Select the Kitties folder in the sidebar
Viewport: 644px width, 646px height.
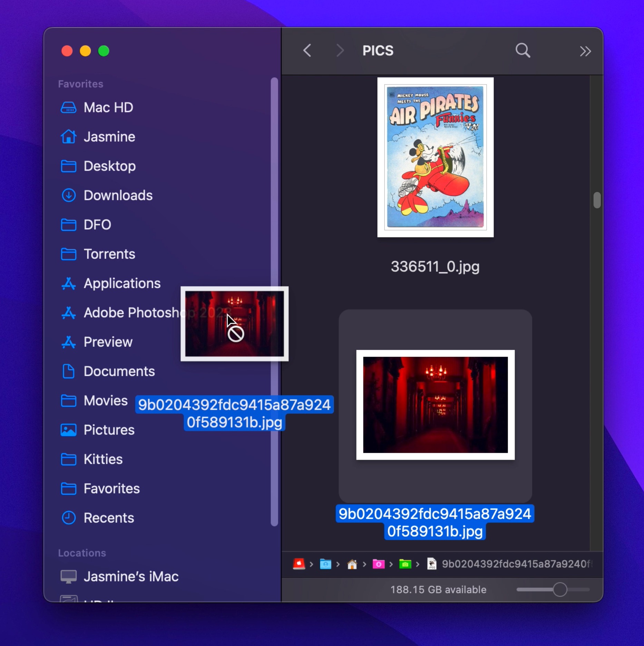click(x=91, y=459)
